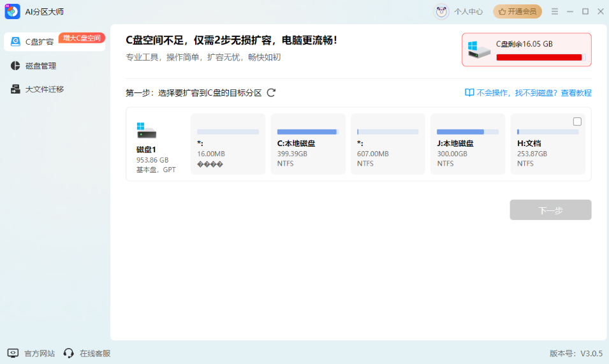This screenshot has width=609, height=364.
Task: Open the 查看教程 tutorial link
Action: tap(576, 93)
